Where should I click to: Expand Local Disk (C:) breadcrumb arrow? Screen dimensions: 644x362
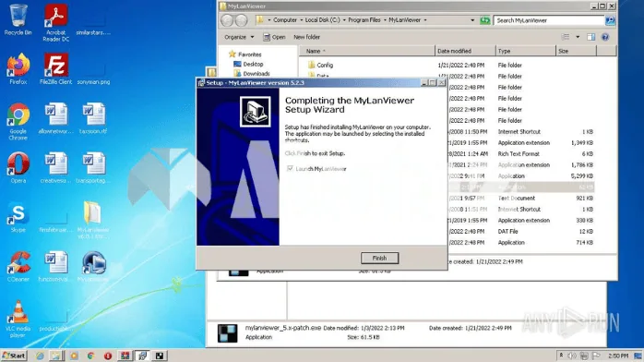(344, 20)
